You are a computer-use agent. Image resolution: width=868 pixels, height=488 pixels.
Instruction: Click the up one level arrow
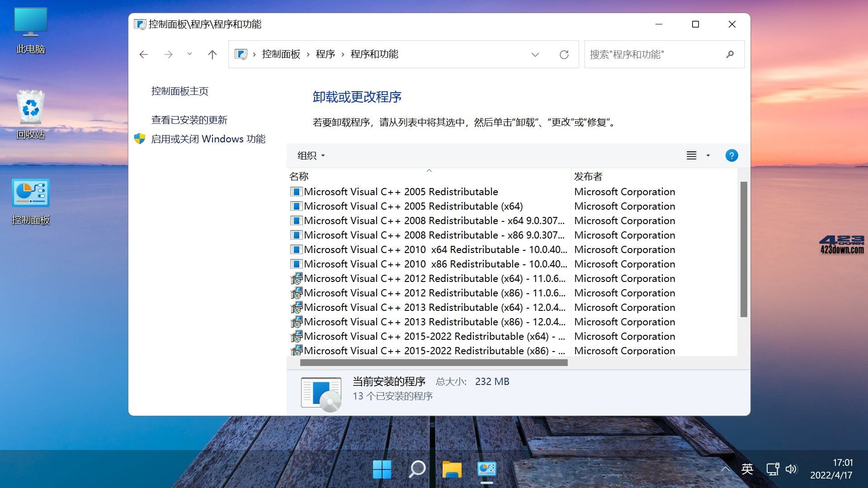[212, 54]
